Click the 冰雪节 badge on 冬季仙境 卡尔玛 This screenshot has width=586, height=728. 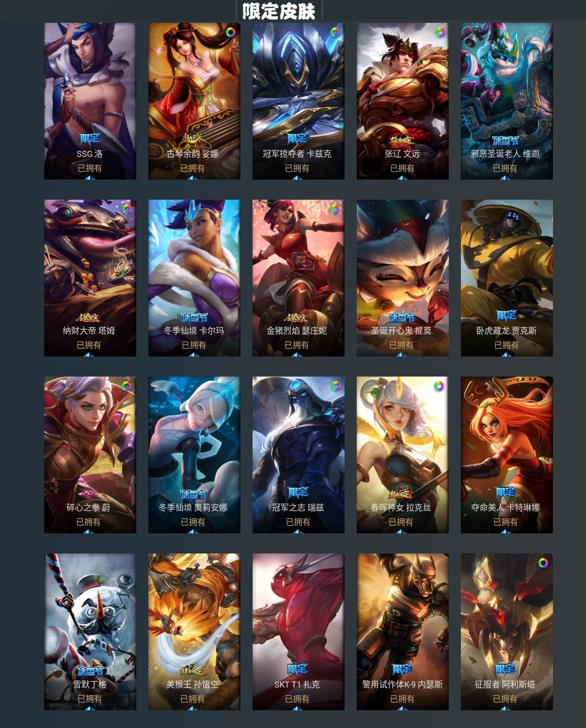point(194,317)
